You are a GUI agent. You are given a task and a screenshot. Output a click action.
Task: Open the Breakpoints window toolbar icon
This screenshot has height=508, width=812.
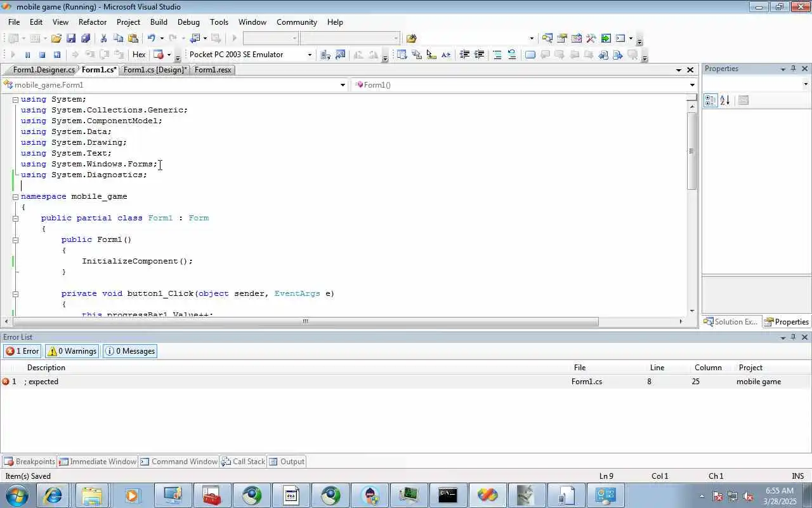(159, 55)
